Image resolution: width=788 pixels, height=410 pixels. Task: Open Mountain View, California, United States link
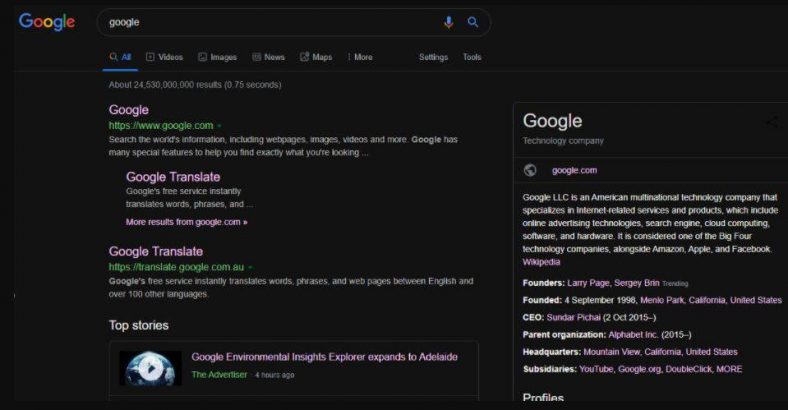click(x=660, y=352)
